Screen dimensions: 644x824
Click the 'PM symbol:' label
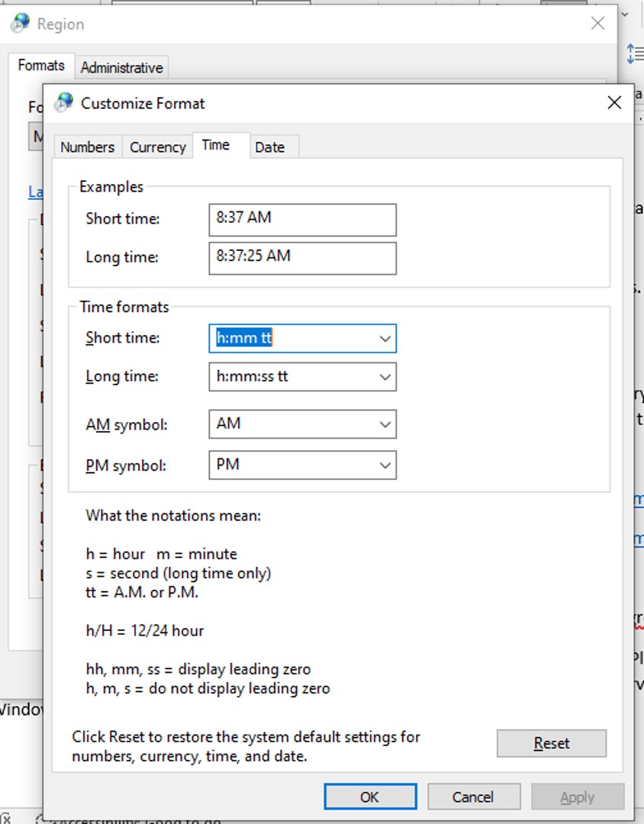[126, 465]
